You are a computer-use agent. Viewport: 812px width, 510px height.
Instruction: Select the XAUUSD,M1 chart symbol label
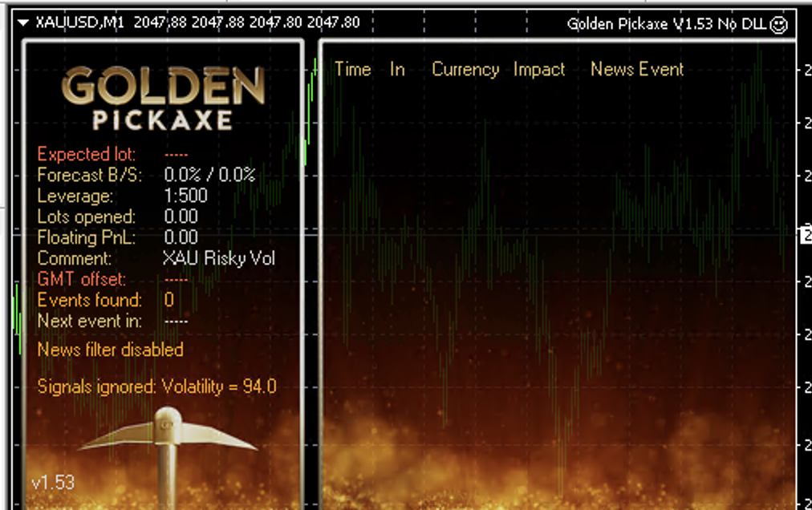79,22
